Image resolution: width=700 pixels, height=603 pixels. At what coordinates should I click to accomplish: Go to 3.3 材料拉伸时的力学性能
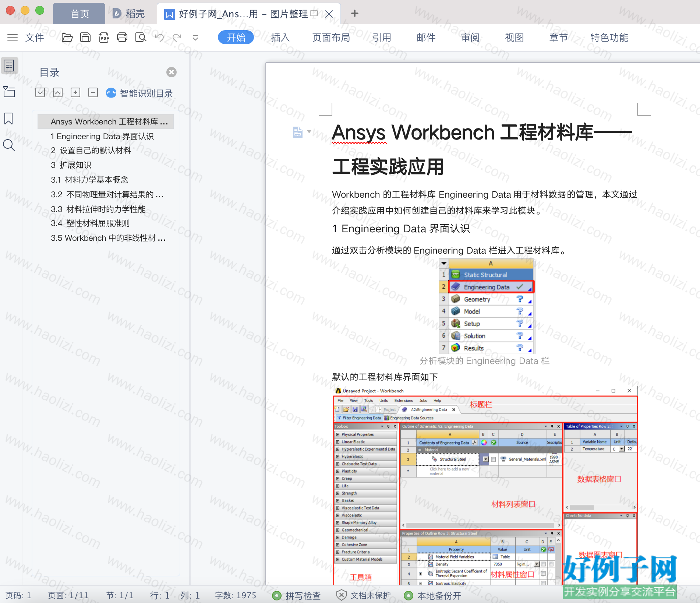(x=98, y=209)
